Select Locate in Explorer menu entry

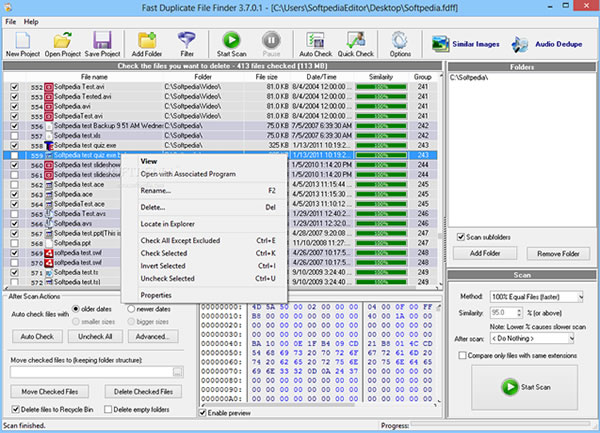204,224
